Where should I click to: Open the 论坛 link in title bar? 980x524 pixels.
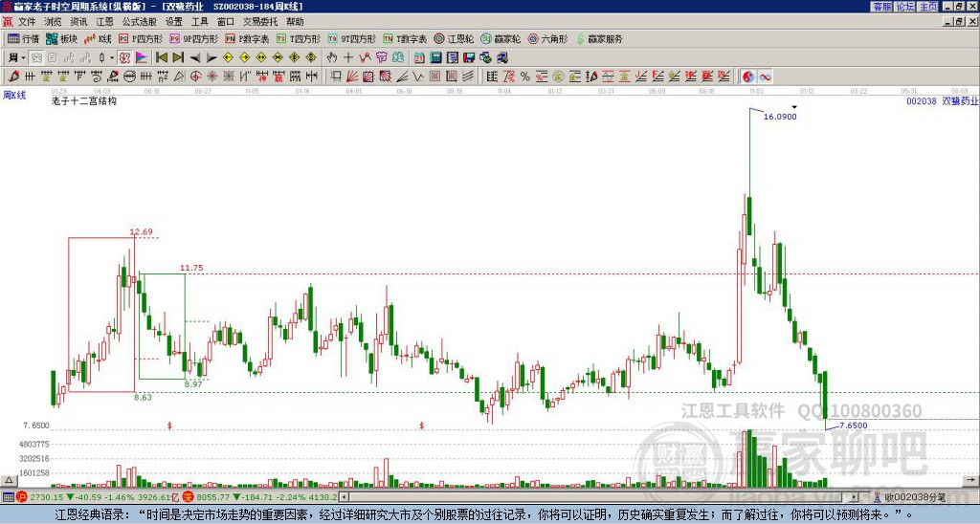click(x=905, y=7)
